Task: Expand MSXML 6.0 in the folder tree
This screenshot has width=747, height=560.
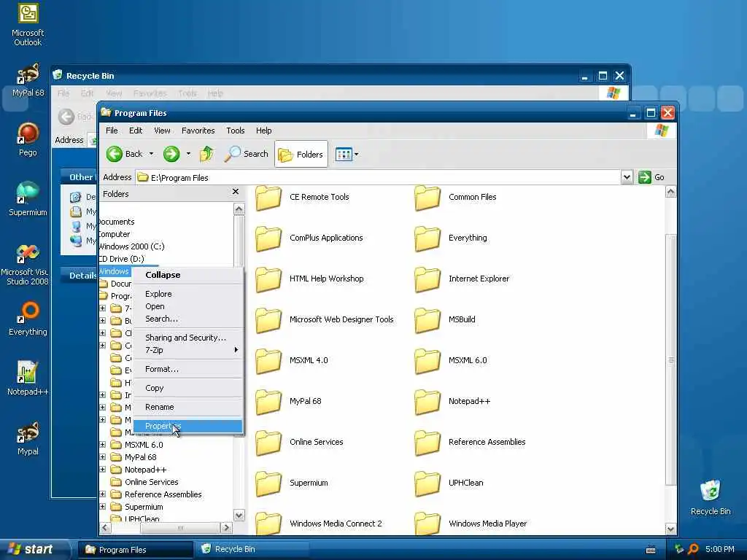Action: coord(102,444)
